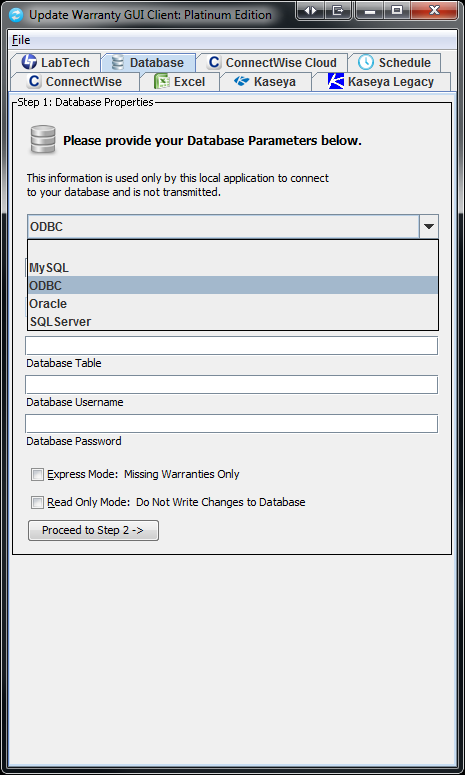Focus the Database Table input field
This screenshot has height=775, width=465.
point(232,345)
